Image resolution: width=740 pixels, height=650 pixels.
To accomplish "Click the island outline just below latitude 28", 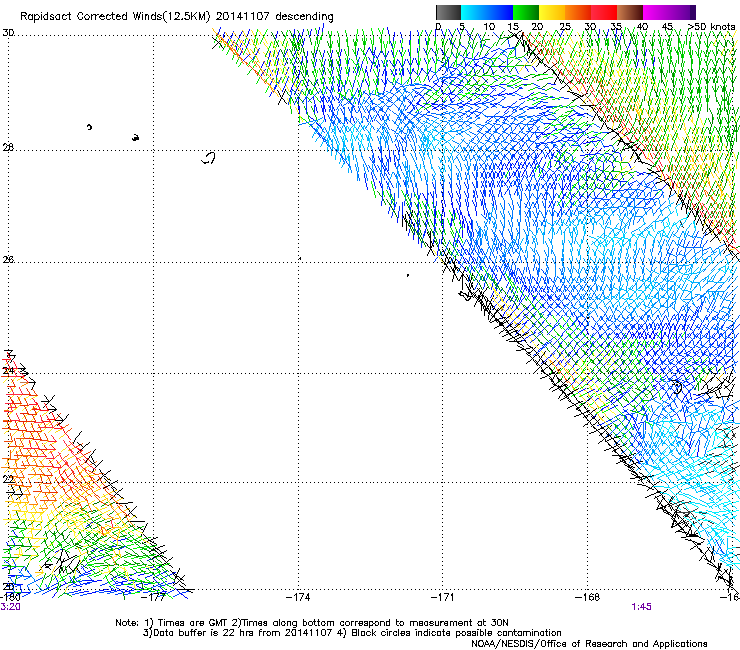I will 208,158.
